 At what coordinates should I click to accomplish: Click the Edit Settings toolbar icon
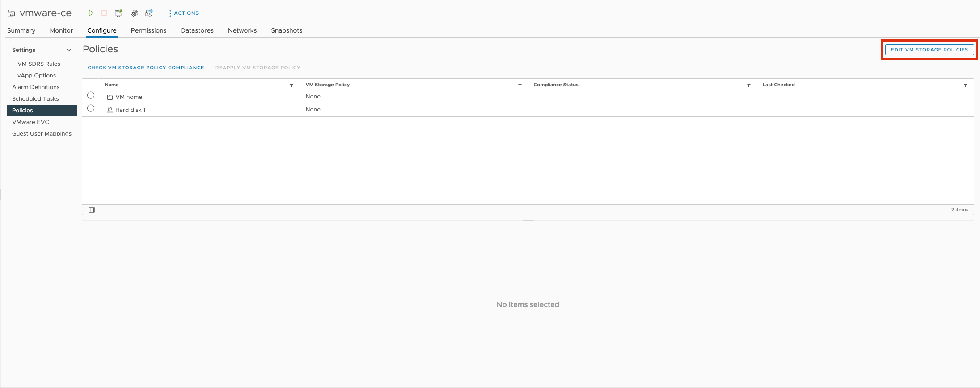tap(134, 13)
